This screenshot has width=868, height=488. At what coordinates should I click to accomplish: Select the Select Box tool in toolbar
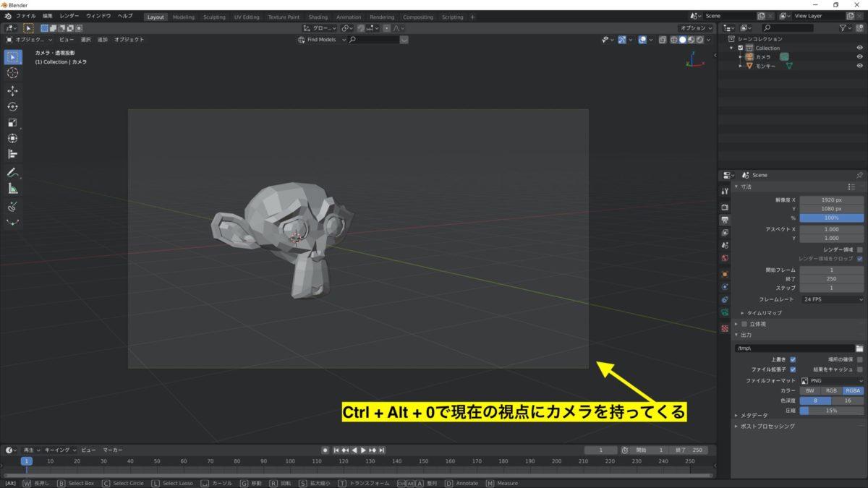coord(12,57)
